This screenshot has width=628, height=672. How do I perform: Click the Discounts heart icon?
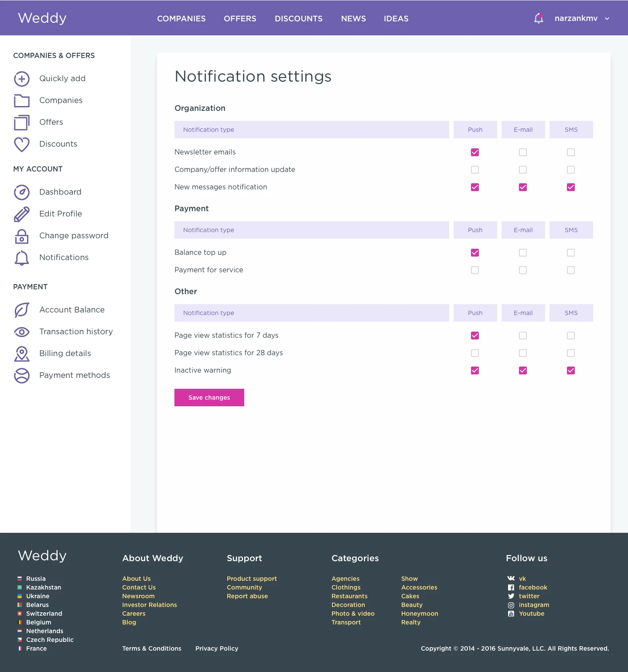tap(22, 144)
